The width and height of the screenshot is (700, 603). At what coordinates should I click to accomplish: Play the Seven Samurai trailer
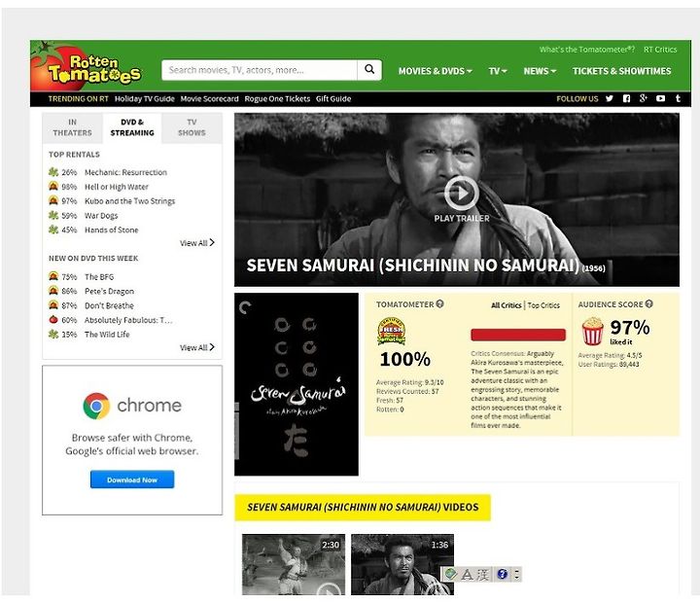click(x=462, y=194)
